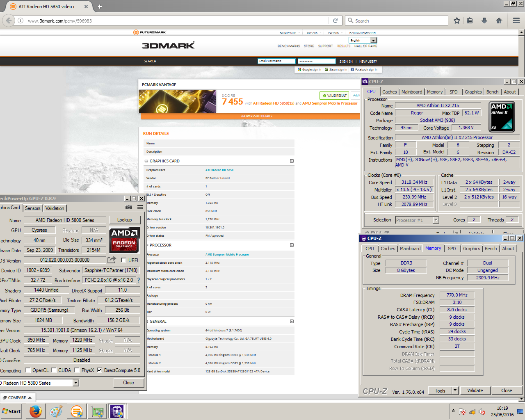Toggle the PhysX checkbox

77,370
